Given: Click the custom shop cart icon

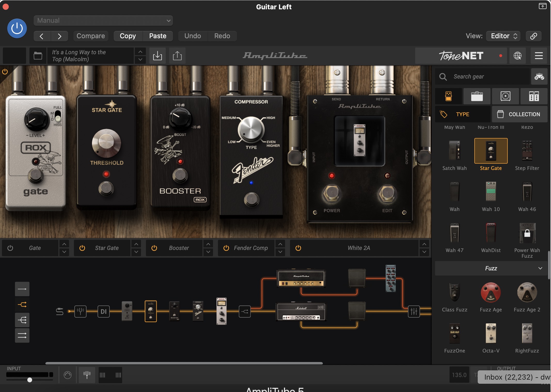Looking at the screenshot, I should tap(539, 77).
